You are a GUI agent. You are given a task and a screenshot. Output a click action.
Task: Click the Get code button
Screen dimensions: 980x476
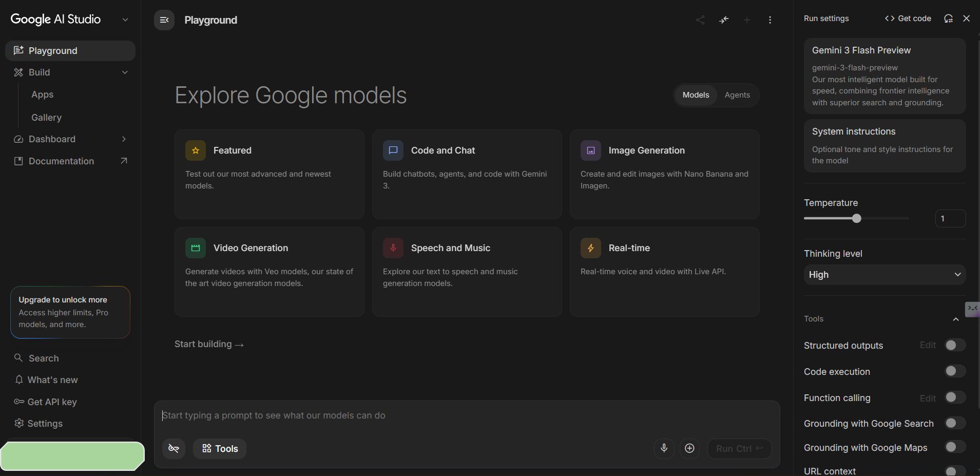point(908,18)
